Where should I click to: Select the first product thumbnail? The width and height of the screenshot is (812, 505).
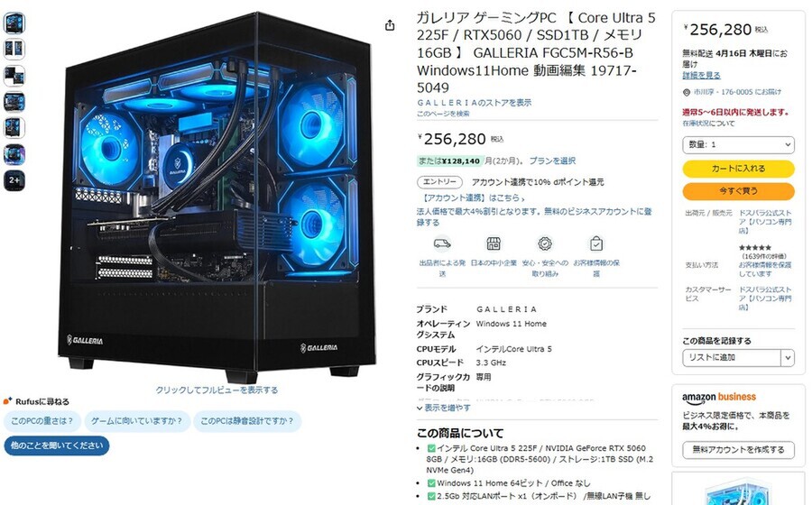(x=14, y=23)
